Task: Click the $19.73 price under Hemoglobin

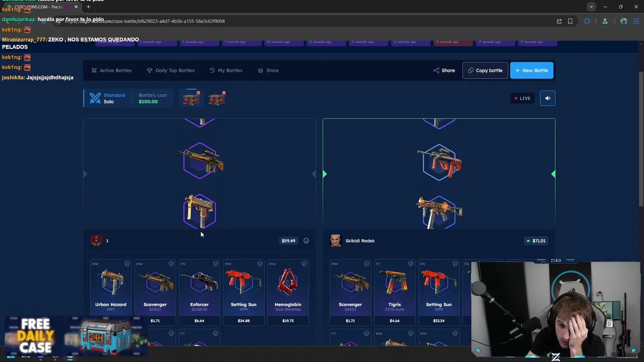Action: click(x=288, y=321)
